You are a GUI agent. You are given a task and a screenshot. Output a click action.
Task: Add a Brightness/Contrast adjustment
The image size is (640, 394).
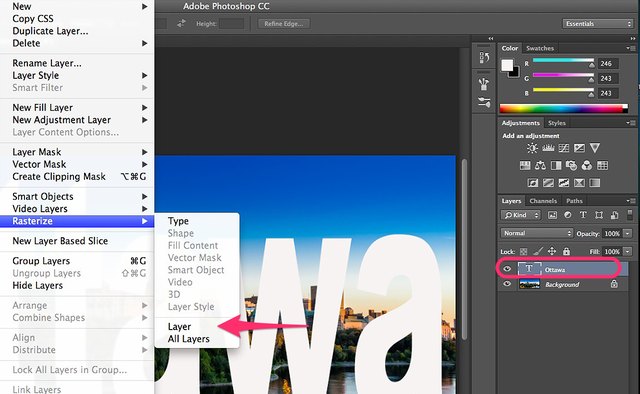pyautogui.click(x=532, y=148)
